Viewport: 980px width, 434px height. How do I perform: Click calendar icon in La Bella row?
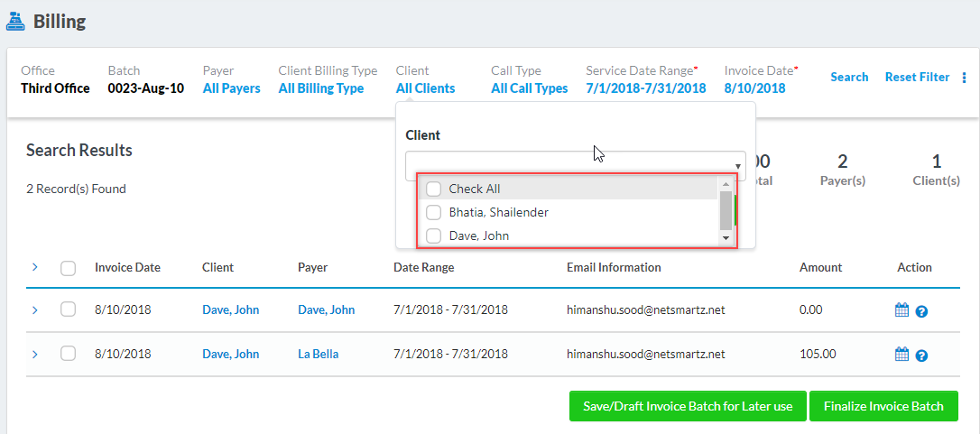pos(901,355)
